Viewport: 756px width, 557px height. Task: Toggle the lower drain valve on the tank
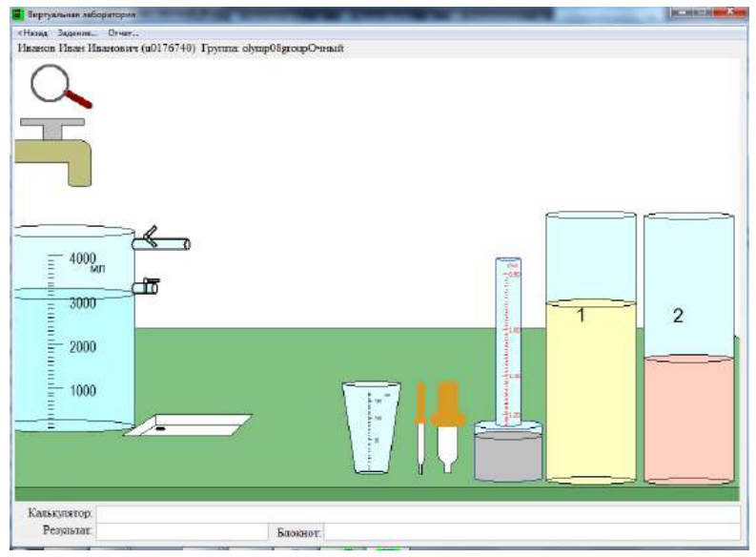tap(146, 286)
